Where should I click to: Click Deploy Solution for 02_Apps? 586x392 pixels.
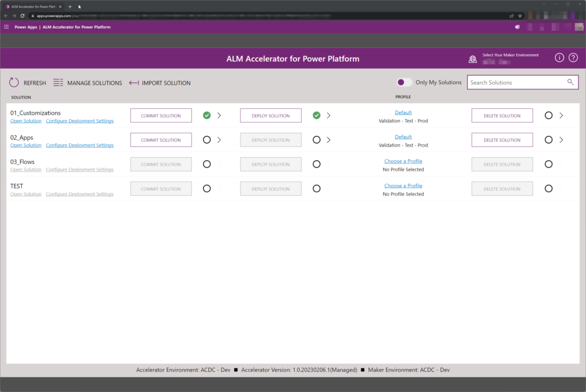[x=271, y=140]
